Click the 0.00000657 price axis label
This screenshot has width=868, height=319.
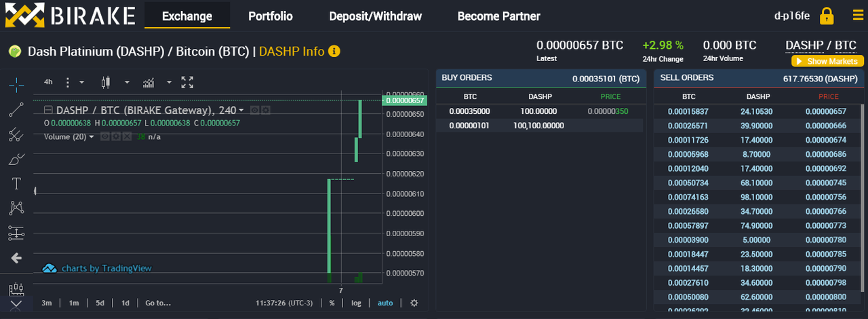[x=404, y=100]
